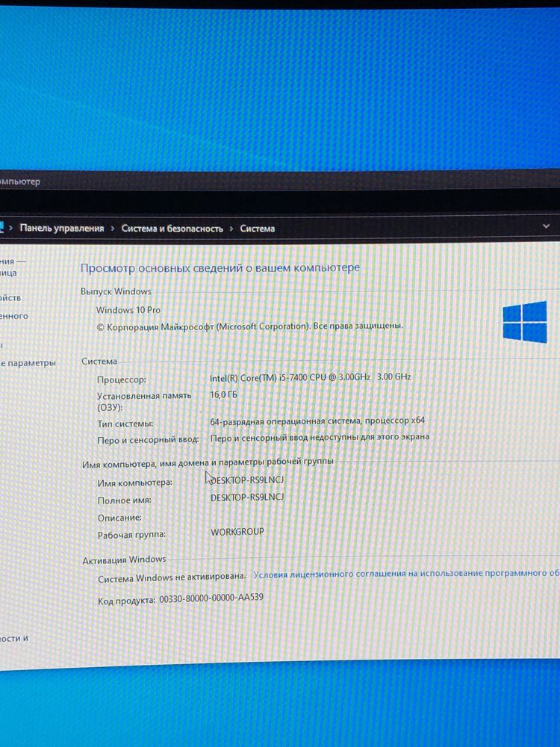Screen dimensions: 560x747
Task: Click heading "Просмотр основных сведений о вашем компьютере"
Action: click(220, 268)
